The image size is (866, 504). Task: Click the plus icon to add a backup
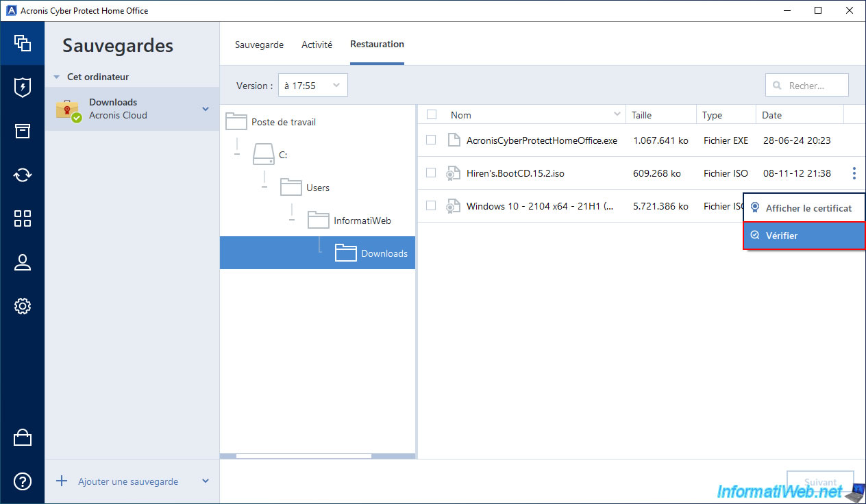(62, 481)
